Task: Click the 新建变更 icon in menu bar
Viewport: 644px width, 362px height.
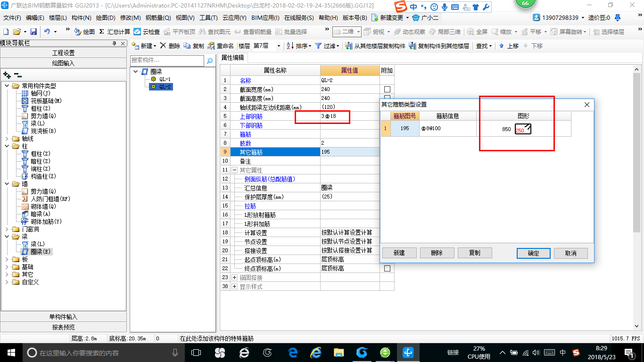Action: [374, 17]
